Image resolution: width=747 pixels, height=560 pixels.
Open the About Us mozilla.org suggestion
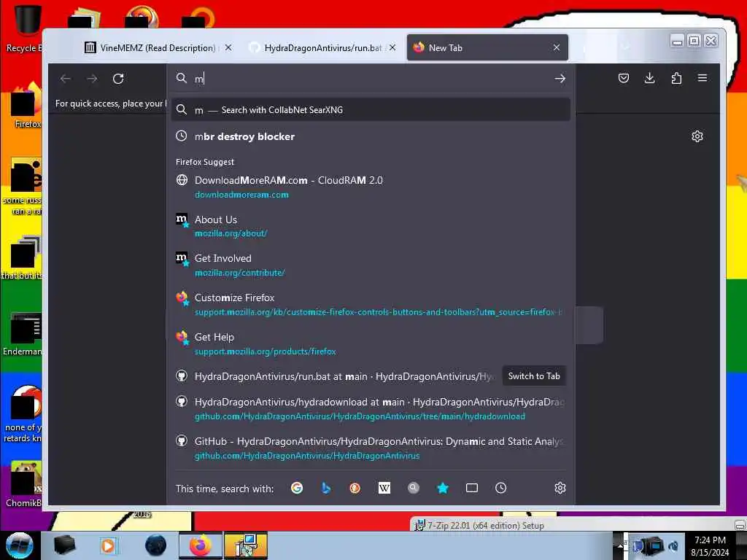tap(371, 226)
